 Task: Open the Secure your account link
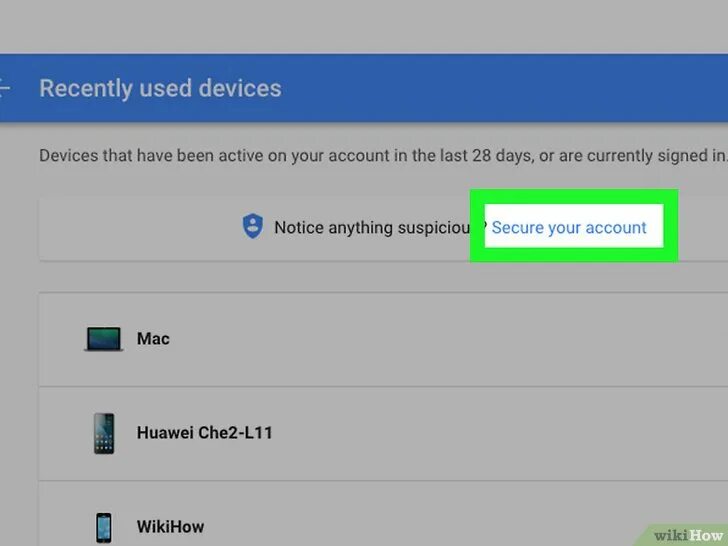[x=569, y=228]
